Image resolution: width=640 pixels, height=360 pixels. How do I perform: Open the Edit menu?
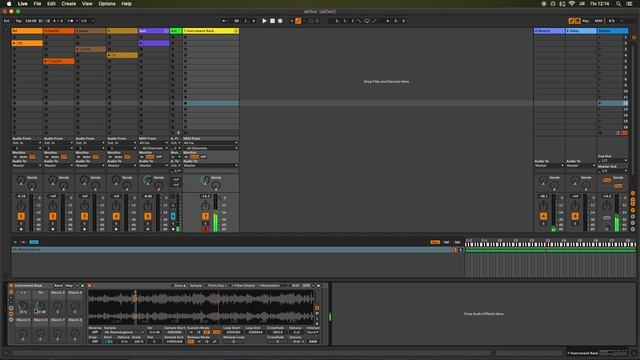(51, 4)
